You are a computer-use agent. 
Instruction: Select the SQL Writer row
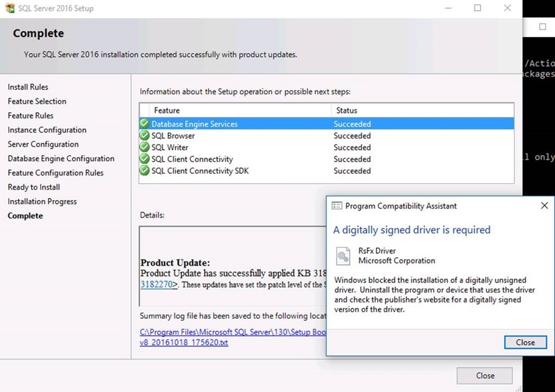pyautogui.click(x=326, y=147)
